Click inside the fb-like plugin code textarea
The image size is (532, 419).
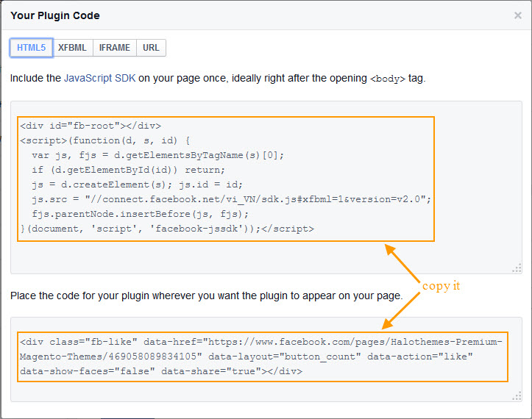pos(266,359)
